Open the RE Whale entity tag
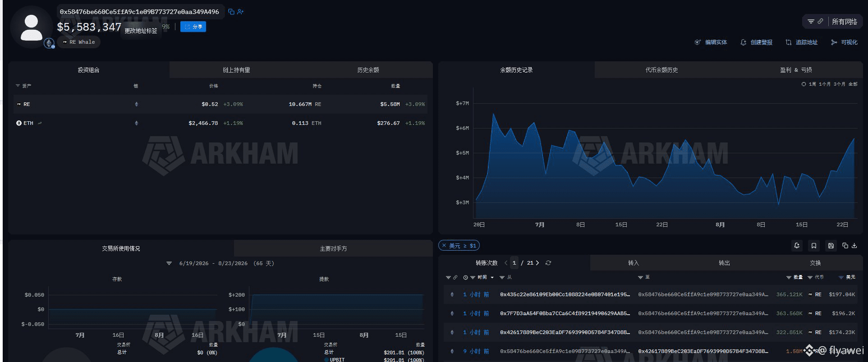The image size is (868, 362). click(79, 42)
